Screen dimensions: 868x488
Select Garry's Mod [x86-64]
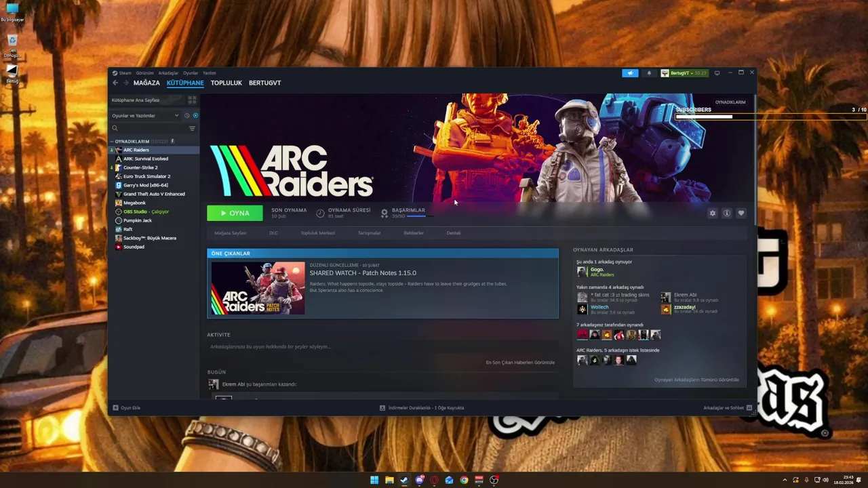[x=154, y=185]
